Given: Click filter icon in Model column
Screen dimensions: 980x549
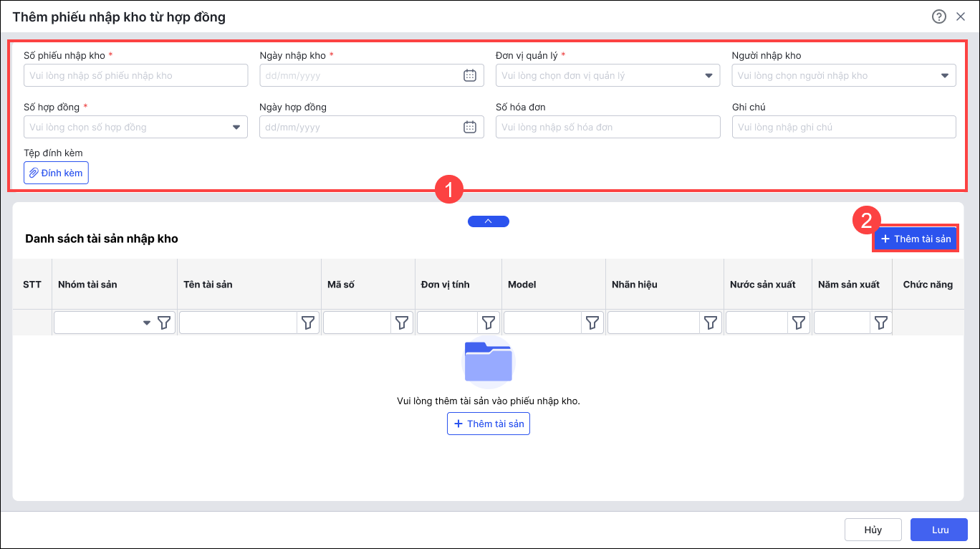Looking at the screenshot, I should coord(592,323).
